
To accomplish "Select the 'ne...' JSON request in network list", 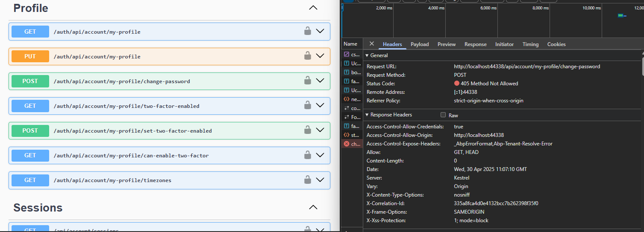I will (352, 99).
